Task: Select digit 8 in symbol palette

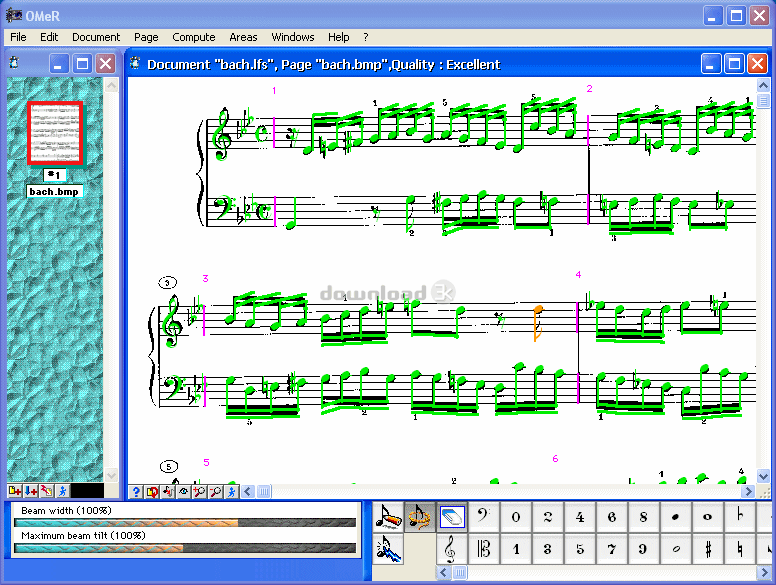Action: click(x=643, y=517)
